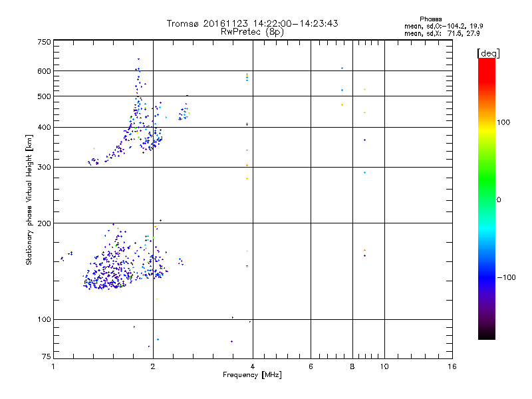Click the y-axis tick label '200'
Viewport: 532px width, 399px height.
point(44,223)
